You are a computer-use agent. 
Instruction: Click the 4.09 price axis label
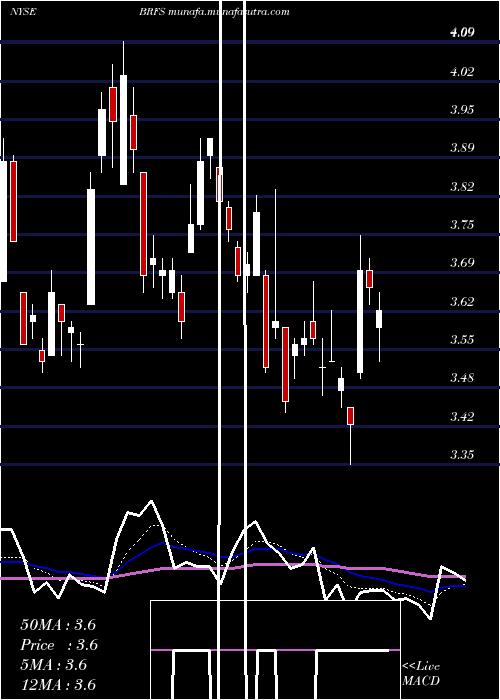(x=462, y=33)
